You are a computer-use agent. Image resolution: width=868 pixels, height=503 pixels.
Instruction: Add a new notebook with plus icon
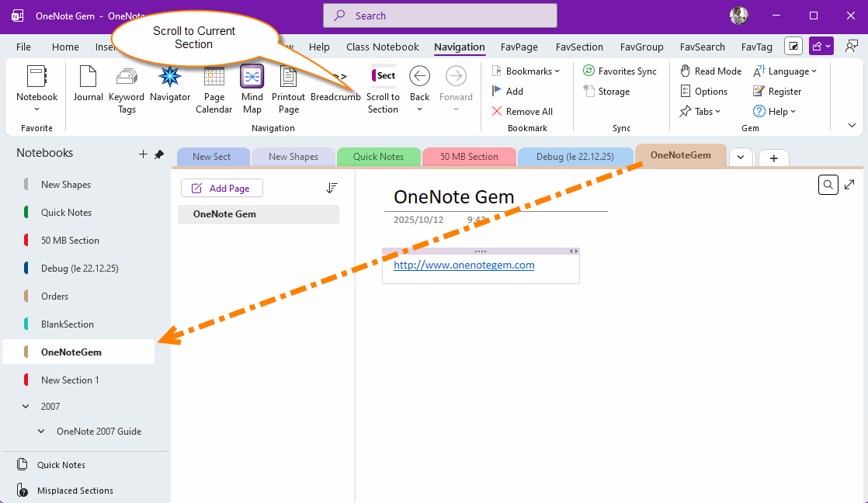[x=143, y=154]
